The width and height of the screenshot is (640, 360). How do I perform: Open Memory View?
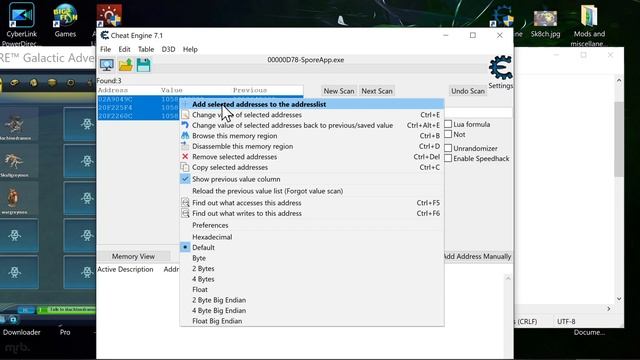pos(133,256)
